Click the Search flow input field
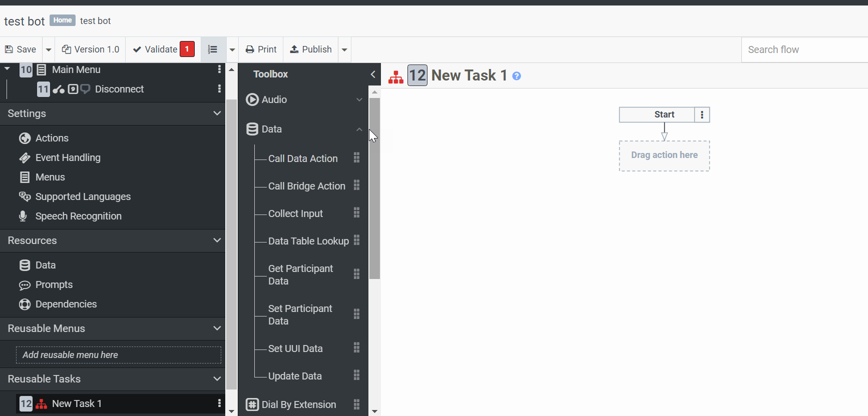This screenshot has width=868, height=416. [804, 49]
